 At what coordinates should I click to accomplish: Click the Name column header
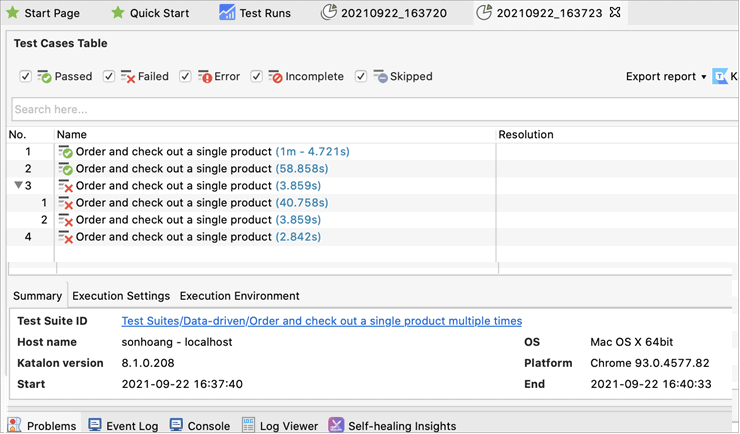(x=72, y=134)
